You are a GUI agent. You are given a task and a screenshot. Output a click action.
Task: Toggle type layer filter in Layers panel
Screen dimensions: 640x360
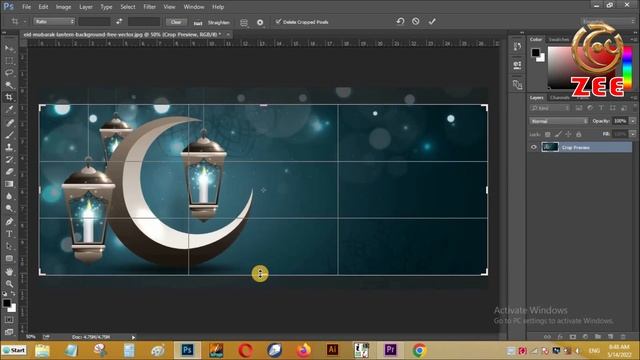(x=601, y=108)
